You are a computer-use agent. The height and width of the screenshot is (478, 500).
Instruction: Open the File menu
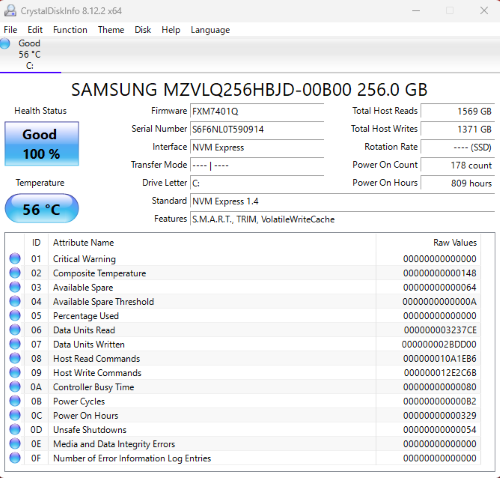[10, 30]
